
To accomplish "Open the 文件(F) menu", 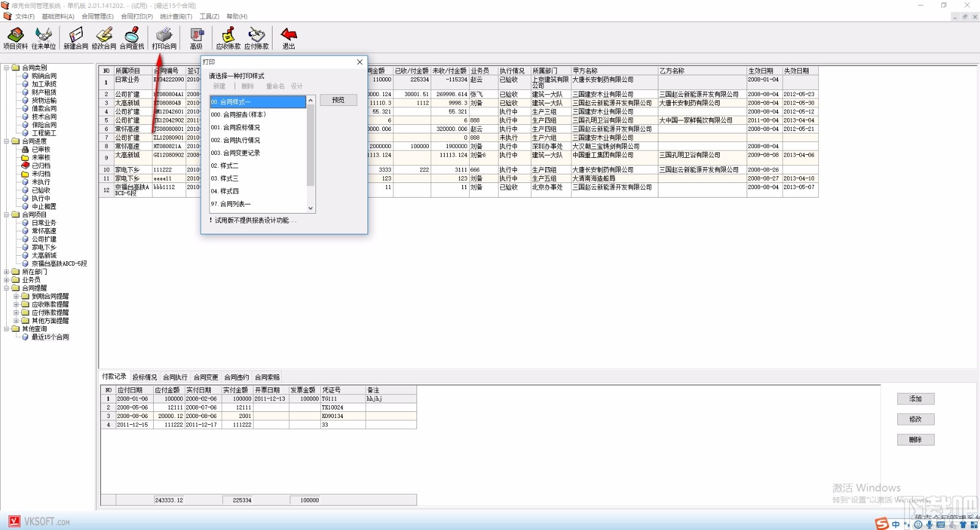I will coord(24,17).
